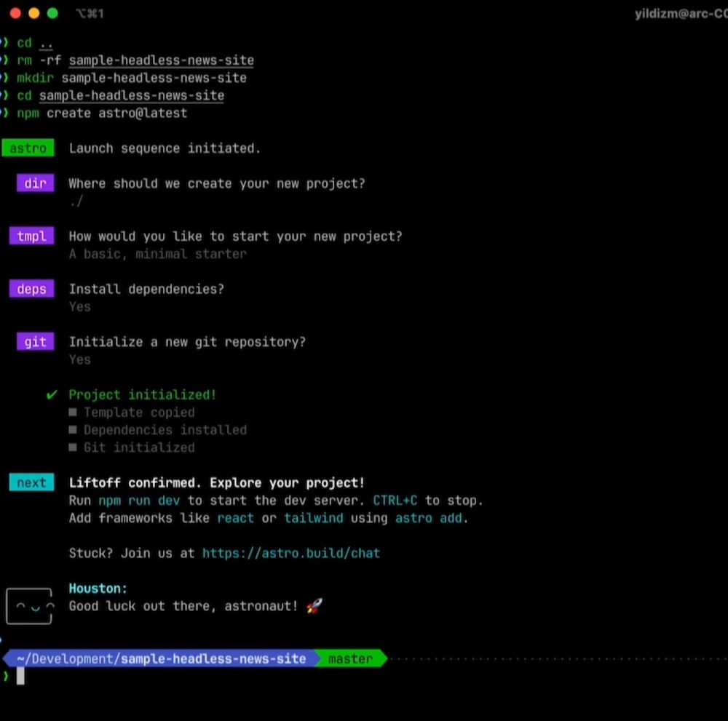728x721 pixels.
Task: Click the 'cd sample-headless-news-site' command line
Action: [x=121, y=95]
